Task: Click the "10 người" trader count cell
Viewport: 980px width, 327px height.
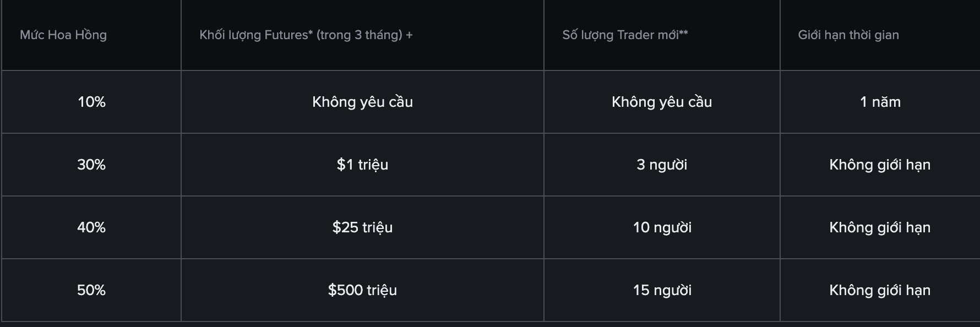Action: pyautogui.click(x=662, y=227)
